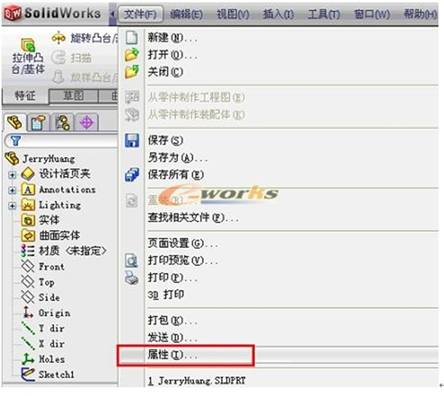Image resolution: width=444 pixels, height=396 pixels.
Task: Switch to the 特征 tab
Action: (x=25, y=96)
